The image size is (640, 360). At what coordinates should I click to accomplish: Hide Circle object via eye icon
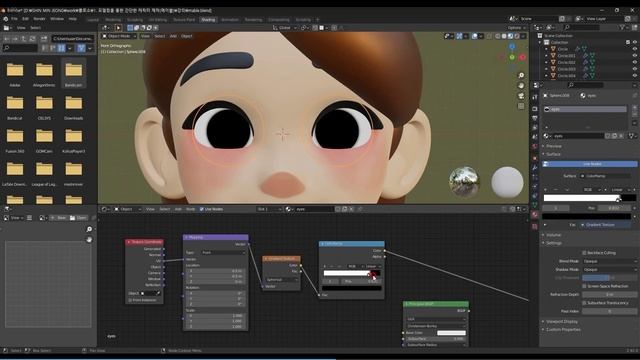pos(635,49)
